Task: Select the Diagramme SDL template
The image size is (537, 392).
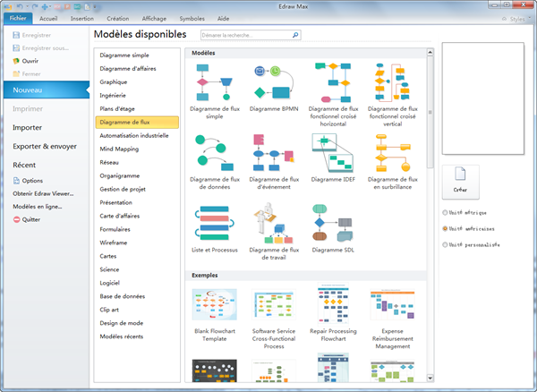Action: (x=333, y=228)
